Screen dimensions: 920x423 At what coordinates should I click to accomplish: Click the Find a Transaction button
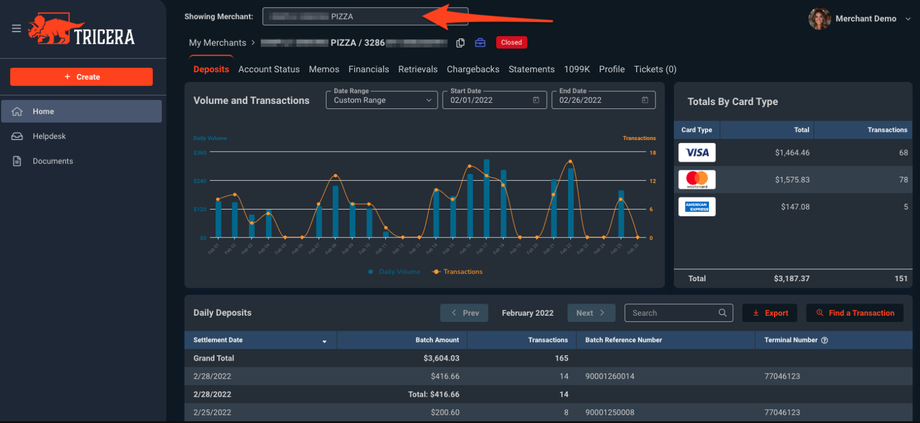pyautogui.click(x=855, y=313)
